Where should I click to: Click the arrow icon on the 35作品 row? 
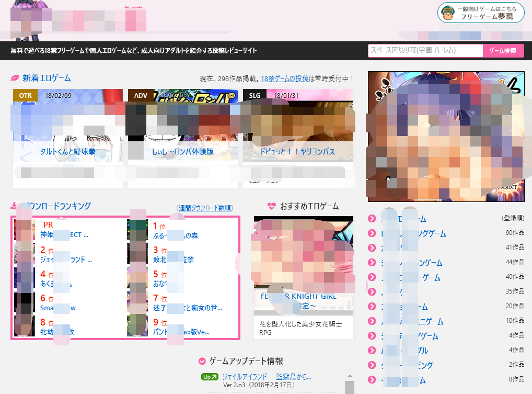[x=372, y=292]
